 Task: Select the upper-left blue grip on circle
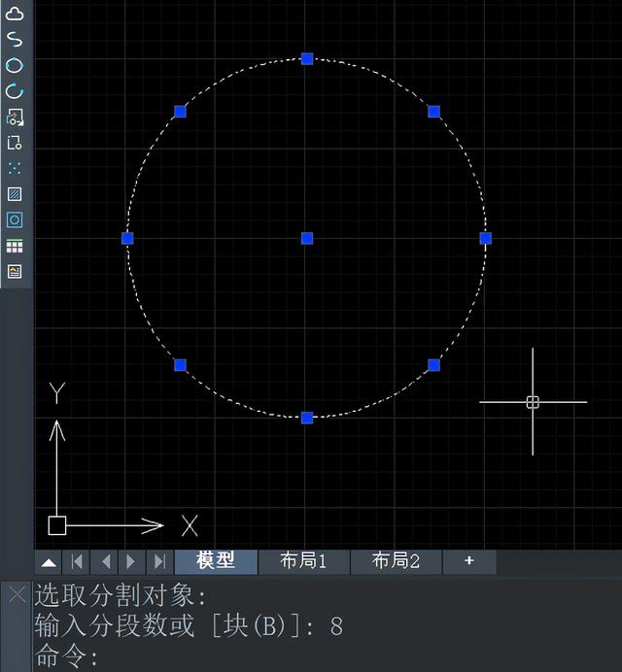click(180, 112)
